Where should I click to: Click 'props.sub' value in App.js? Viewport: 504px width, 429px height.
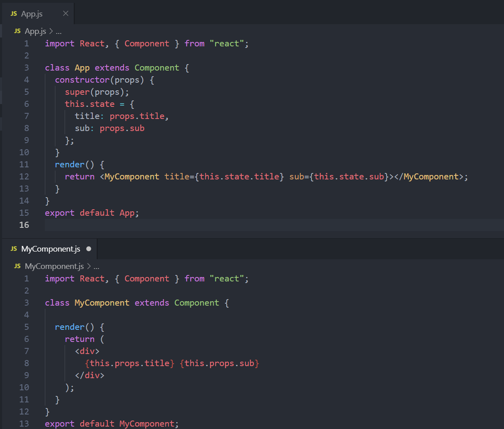[122, 128]
